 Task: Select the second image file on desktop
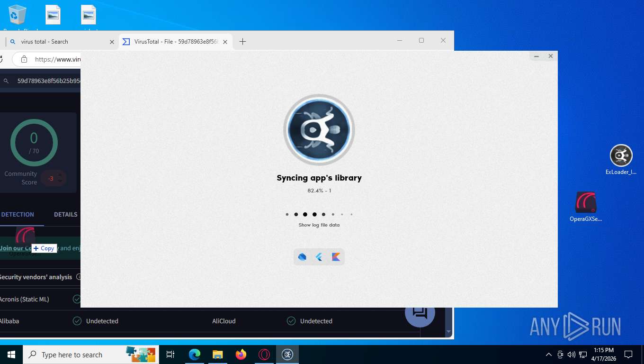coord(89,18)
